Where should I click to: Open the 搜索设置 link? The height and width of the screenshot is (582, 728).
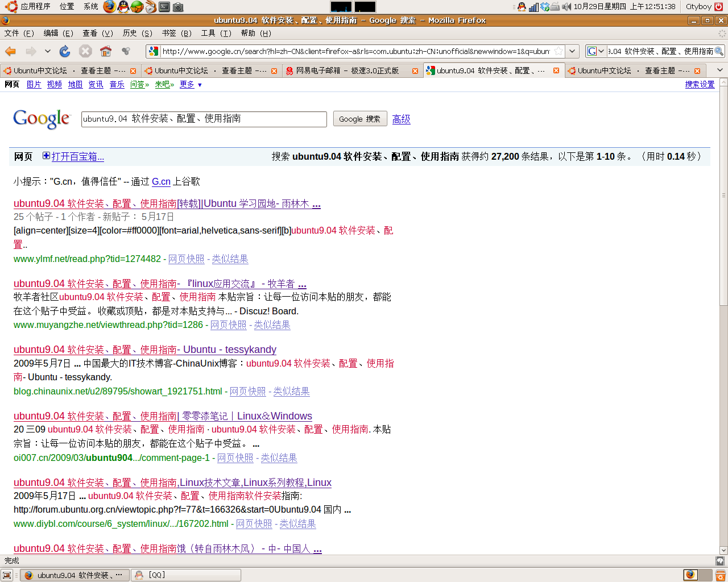700,85
